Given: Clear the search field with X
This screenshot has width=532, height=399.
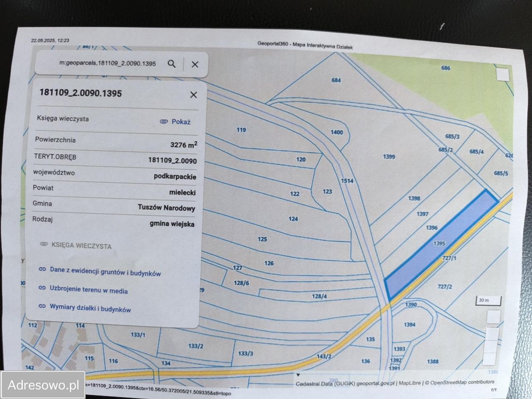Looking at the screenshot, I should coord(195,64).
